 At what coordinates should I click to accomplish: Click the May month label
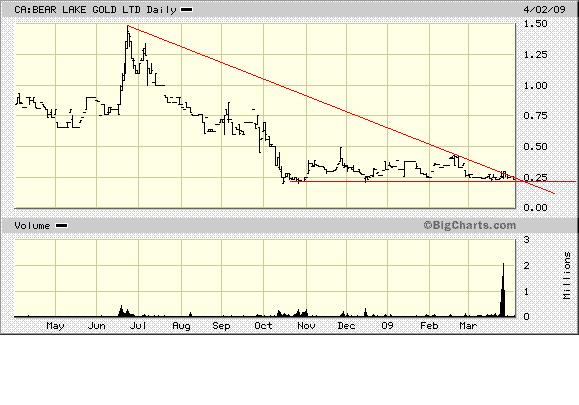point(55,326)
